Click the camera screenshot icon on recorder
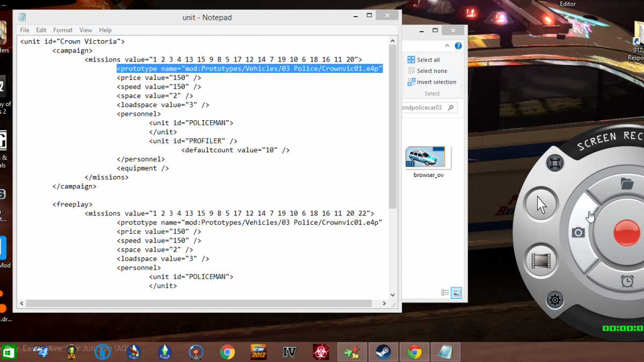Viewport: 644px width, 362px height. [578, 232]
